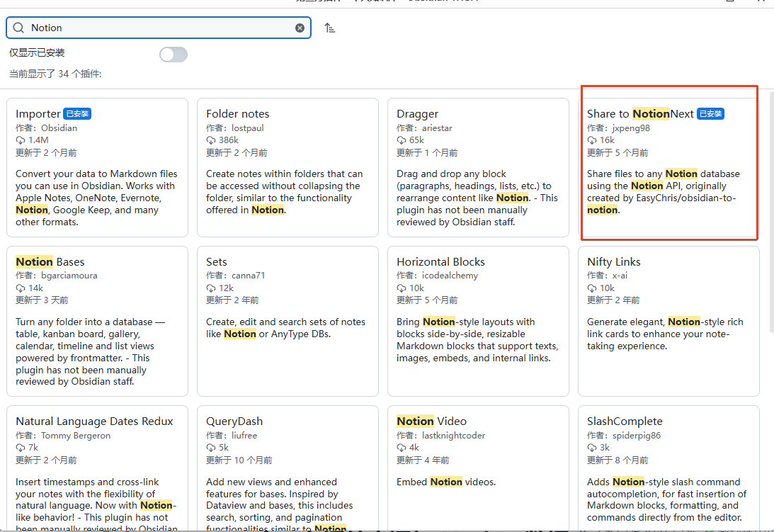Viewport: 774px width, 532px height.
Task: Click 更新于 4 年前 in Notion Video
Action: [x=423, y=460]
